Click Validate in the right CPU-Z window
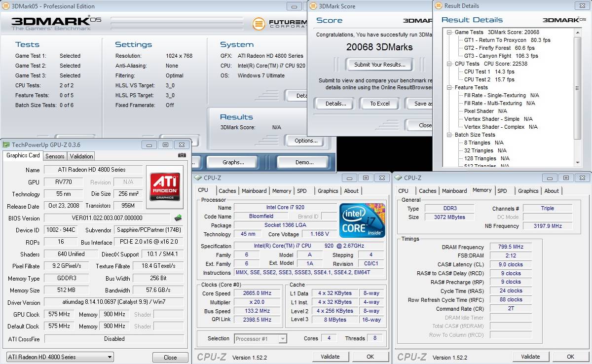 pos(530,357)
